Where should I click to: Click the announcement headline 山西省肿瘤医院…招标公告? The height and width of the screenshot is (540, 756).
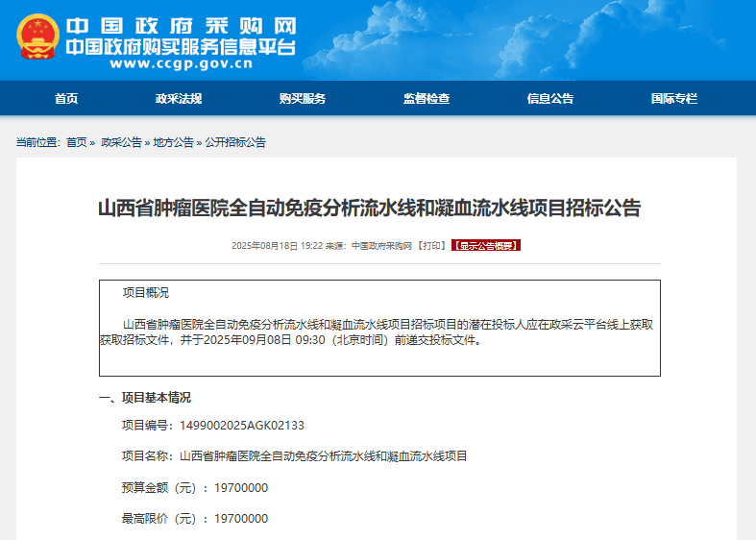point(369,208)
